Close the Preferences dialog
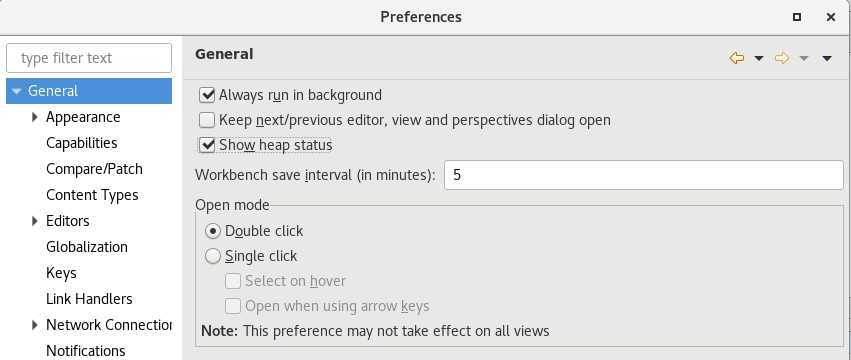851x360 pixels. 830,17
